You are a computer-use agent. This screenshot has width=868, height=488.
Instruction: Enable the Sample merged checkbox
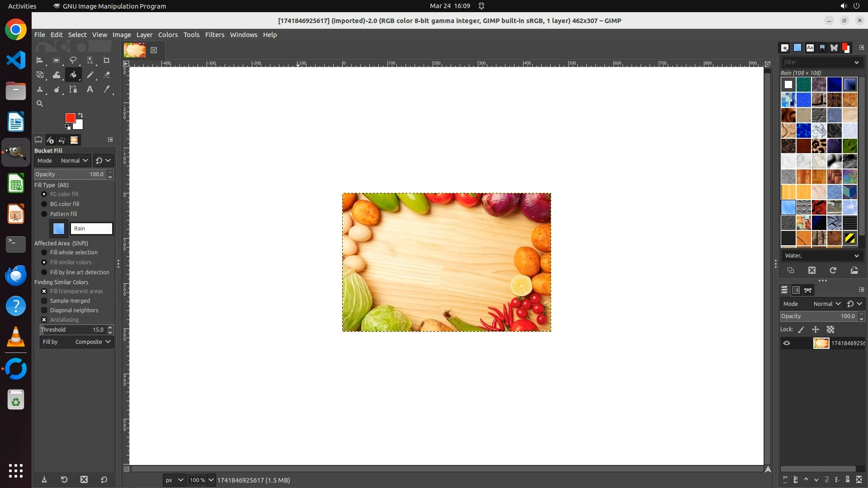coord(44,301)
